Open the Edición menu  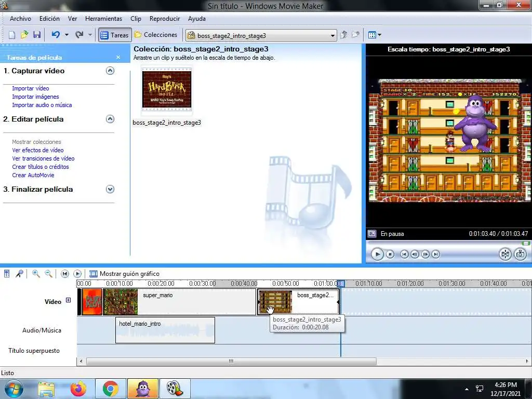(49, 19)
